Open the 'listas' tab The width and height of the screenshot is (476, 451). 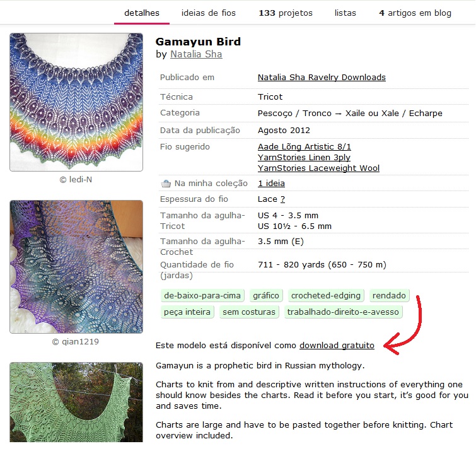click(345, 13)
